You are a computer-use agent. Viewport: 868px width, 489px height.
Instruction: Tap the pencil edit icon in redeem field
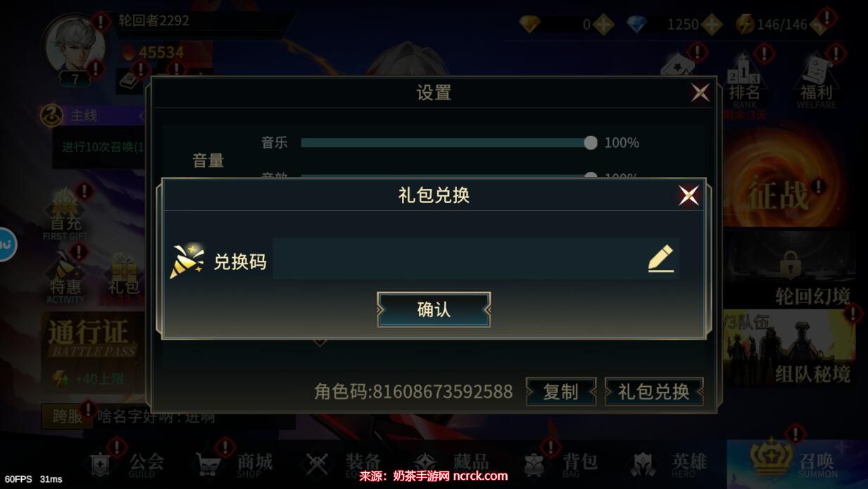coord(660,259)
